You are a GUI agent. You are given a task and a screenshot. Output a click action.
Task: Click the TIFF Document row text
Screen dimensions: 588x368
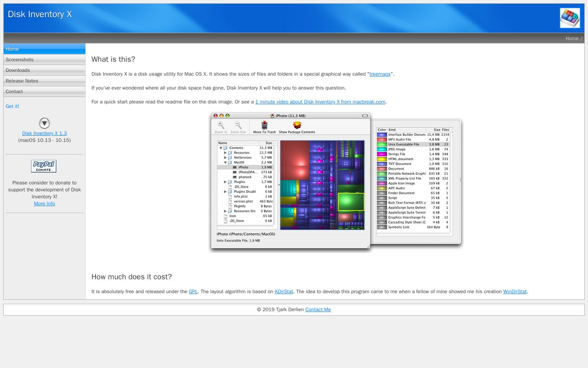click(x=400, y=164)
